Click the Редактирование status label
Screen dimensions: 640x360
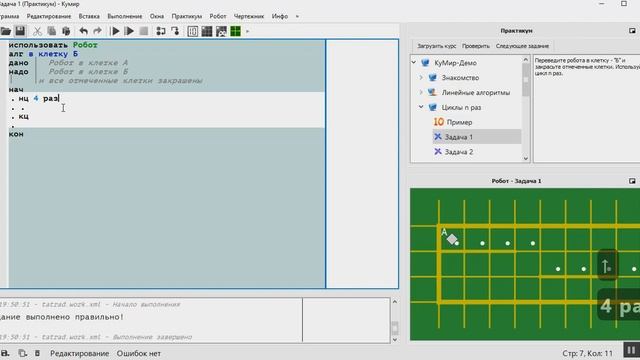pyautogui.click(x=80, y=353)
